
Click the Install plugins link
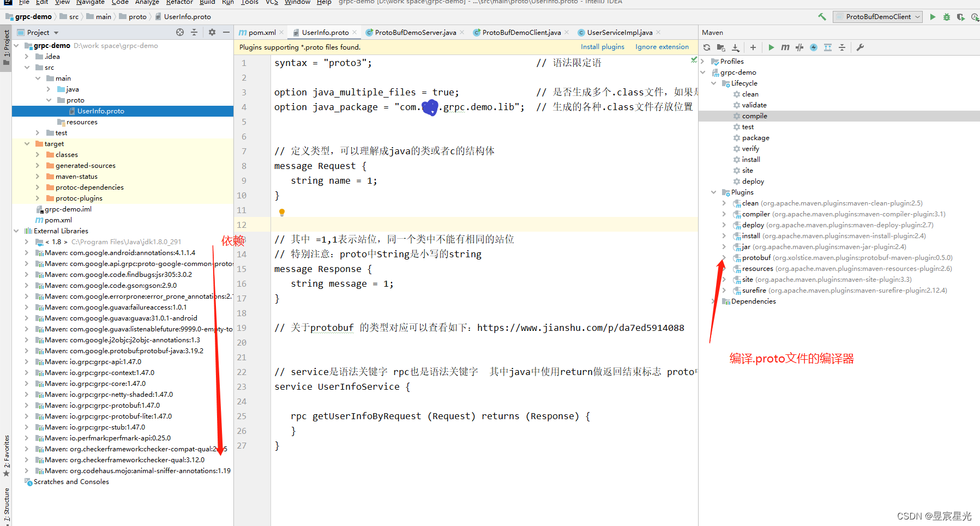[603, 47]
